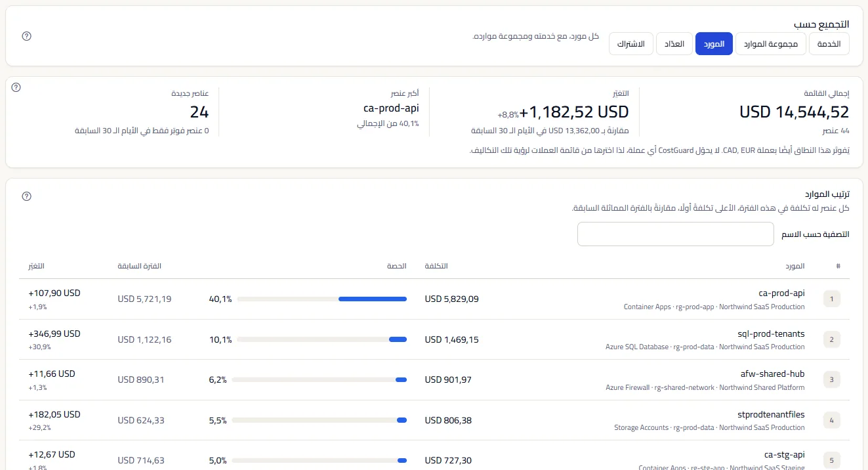Open resource stprodtenantfiles row
The image size is (868, 470).
click(x=770, y=414)
